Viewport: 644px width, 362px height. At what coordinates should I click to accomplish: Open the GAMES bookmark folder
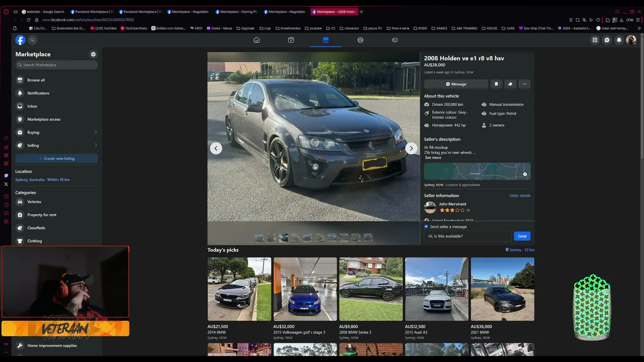coord(439,28)
